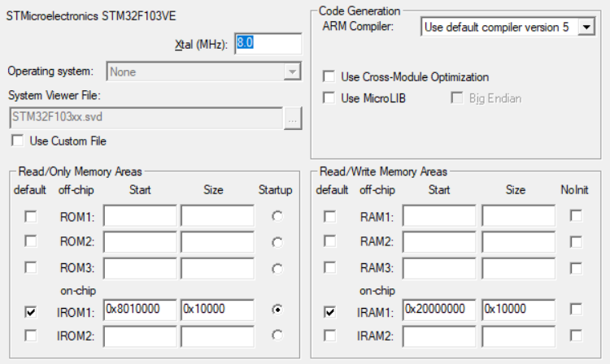Check the ROM1 default checkbox
610x364 pixels.
[31, 216]
